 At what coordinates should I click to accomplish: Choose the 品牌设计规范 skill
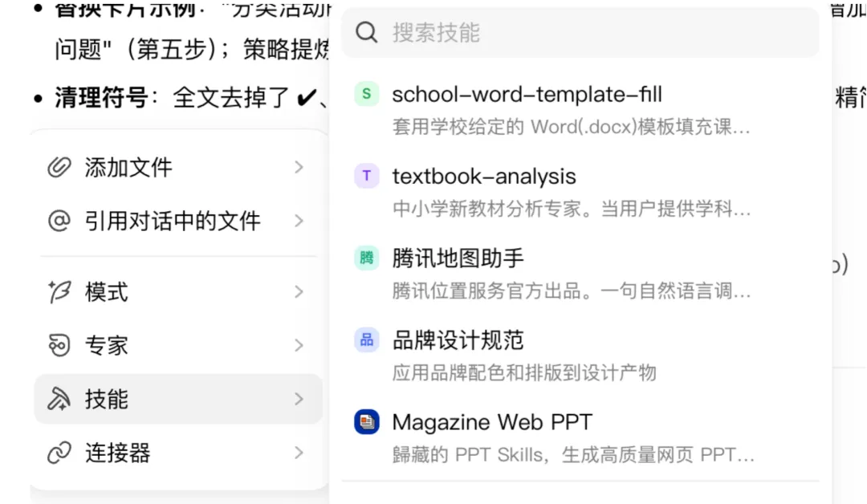click(580, 356)
